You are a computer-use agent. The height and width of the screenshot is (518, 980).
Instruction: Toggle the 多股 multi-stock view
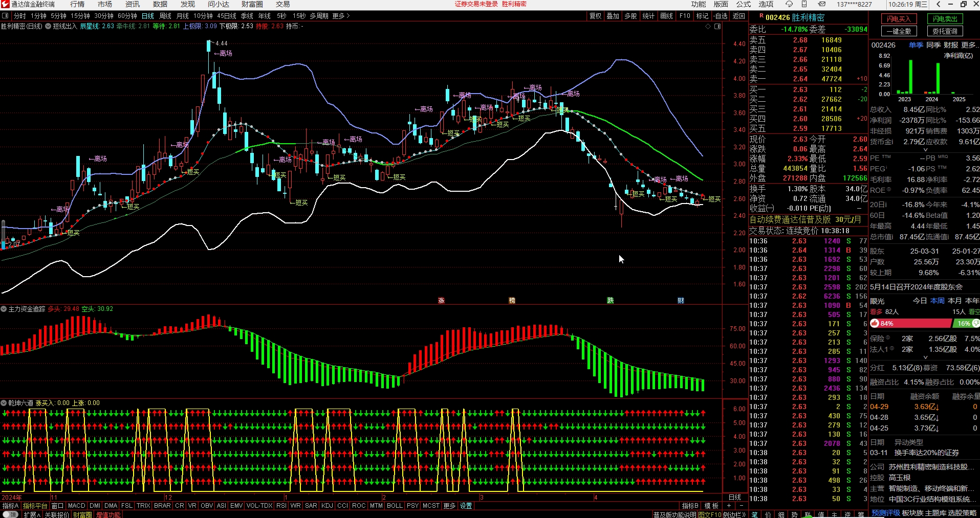630,16
